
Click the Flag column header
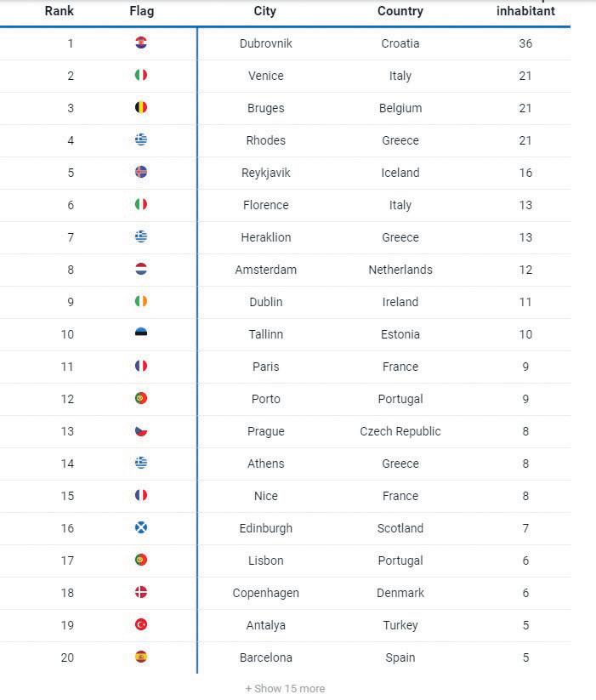(x=142, y=11)
